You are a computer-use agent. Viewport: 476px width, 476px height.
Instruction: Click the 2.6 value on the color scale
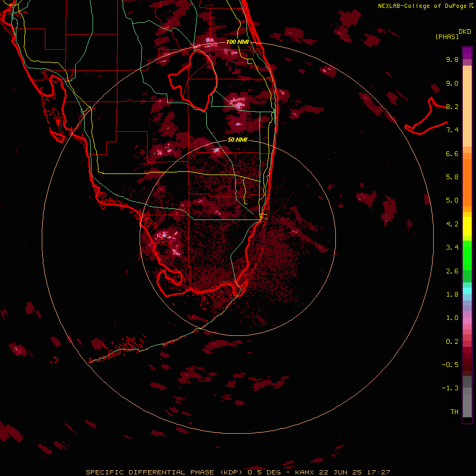(x=452, y=271)
